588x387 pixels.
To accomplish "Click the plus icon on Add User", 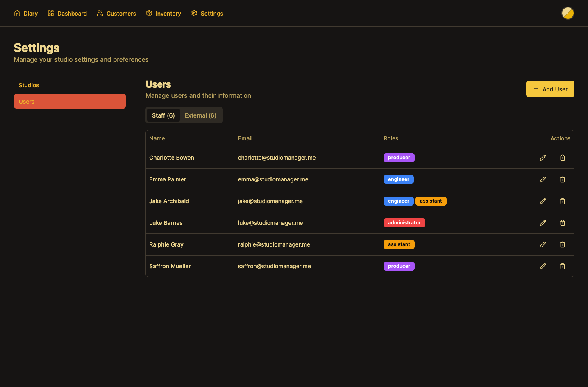I will [x=536, y=89].
